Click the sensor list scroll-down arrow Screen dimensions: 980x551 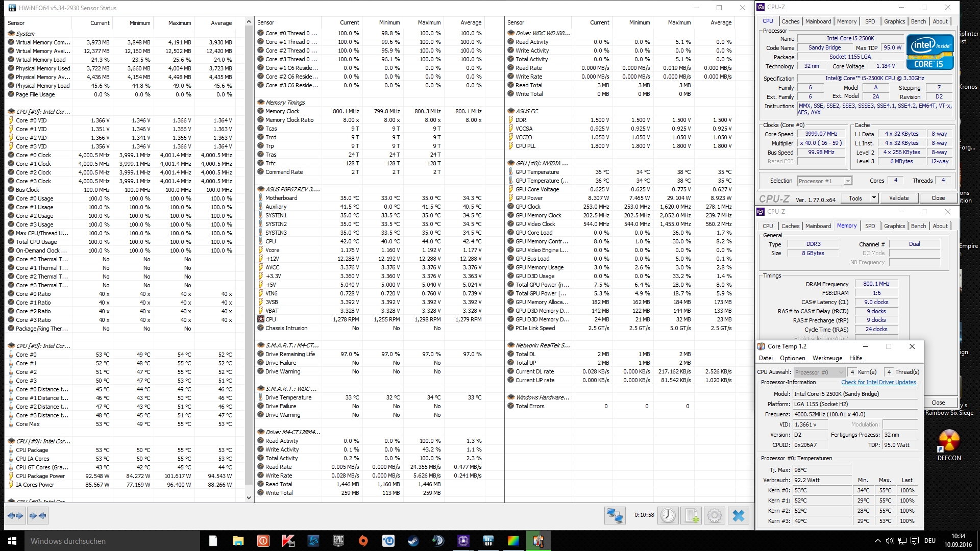point(249,498)
